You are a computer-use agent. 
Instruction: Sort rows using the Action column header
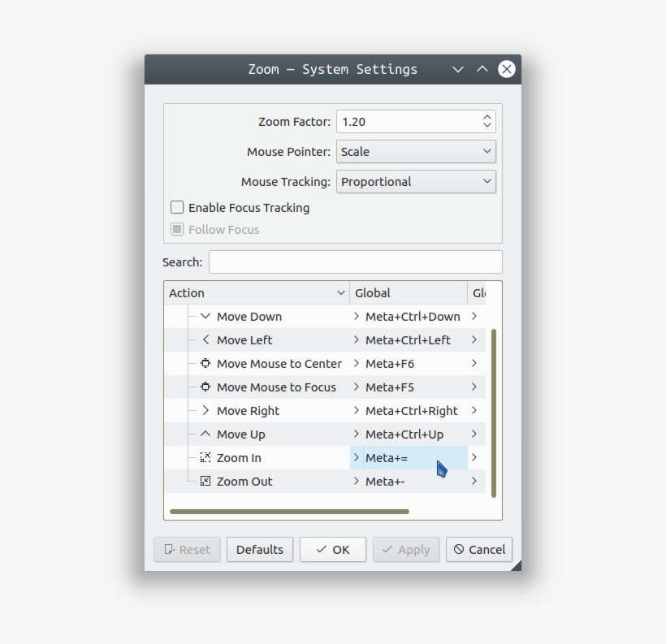(x=258, y=292)
